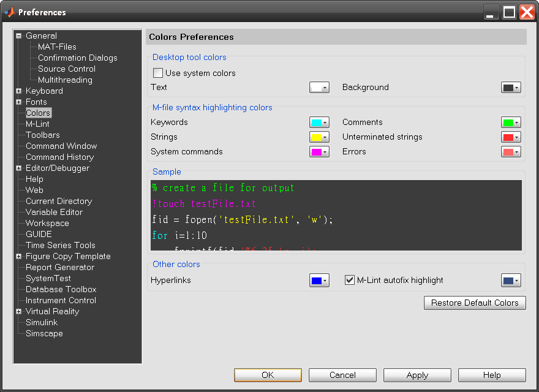Screen dimensions: 539x392
Task: Enable the Use system colors checkbox
Action: (158, 73)
